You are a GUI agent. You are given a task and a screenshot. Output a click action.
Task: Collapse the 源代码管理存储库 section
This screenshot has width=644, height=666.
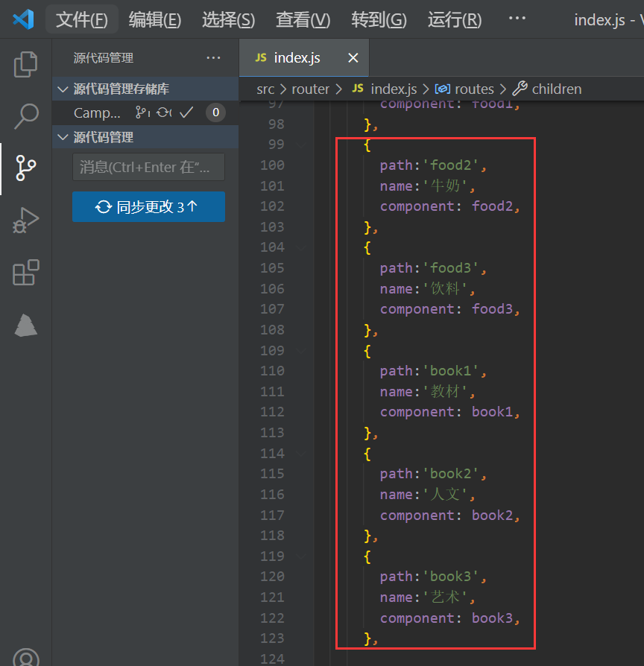63,89
